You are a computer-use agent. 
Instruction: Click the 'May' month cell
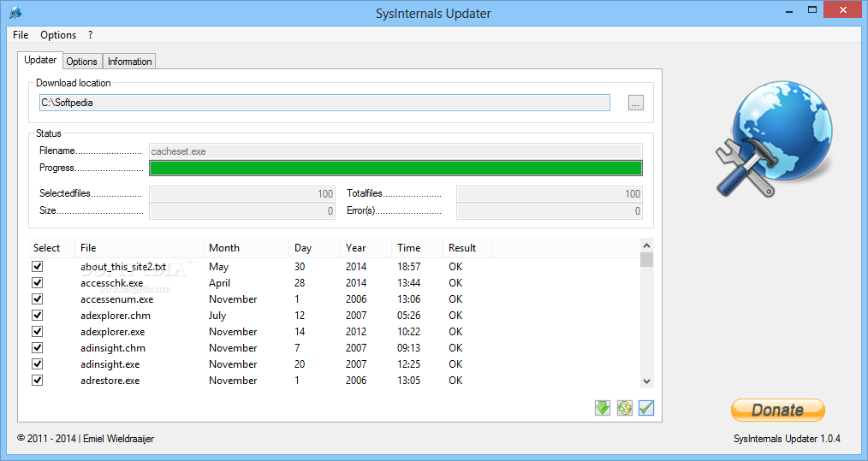pyautogui.click(x=218, y=267)
